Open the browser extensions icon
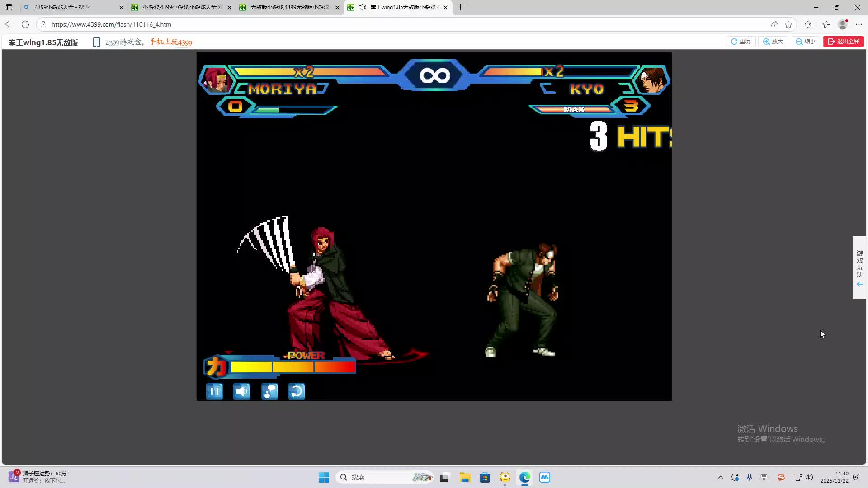 808,24
